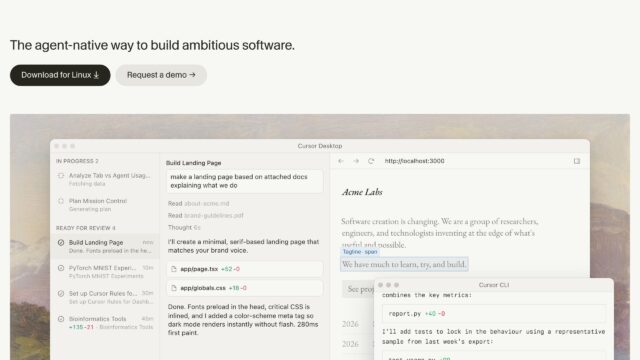
Task: Click the Build Landing Page chat title
Action: pyautogui.click(x=193, y=163)
